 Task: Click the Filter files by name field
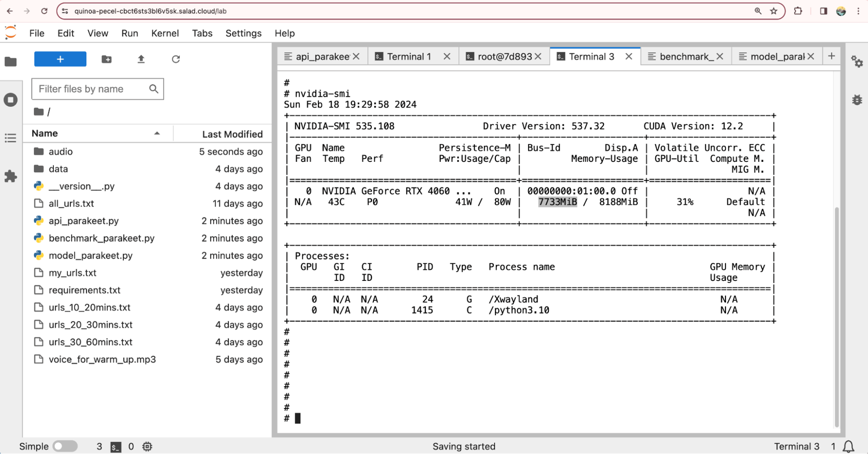(x=98, y=89)
